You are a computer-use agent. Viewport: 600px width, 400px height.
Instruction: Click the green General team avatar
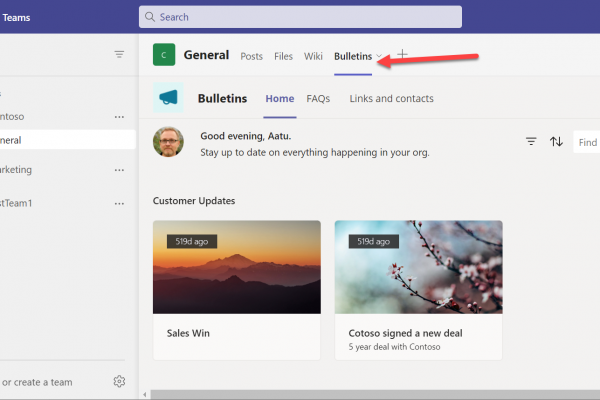164,56
